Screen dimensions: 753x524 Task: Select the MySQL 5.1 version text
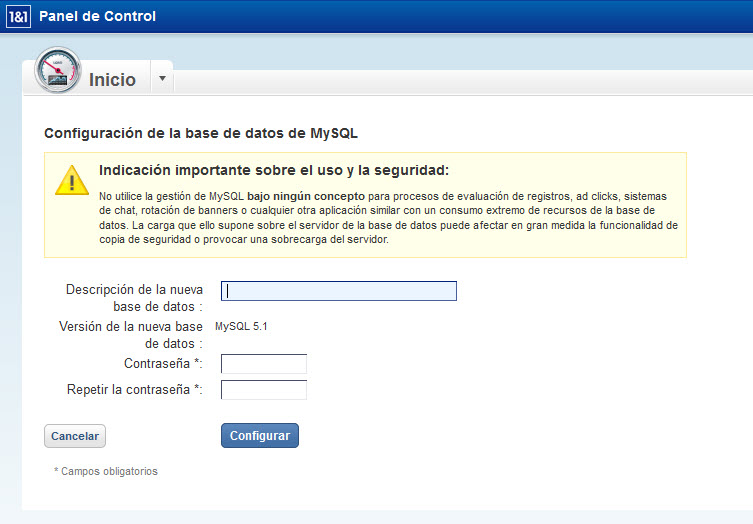click(241, 327)
